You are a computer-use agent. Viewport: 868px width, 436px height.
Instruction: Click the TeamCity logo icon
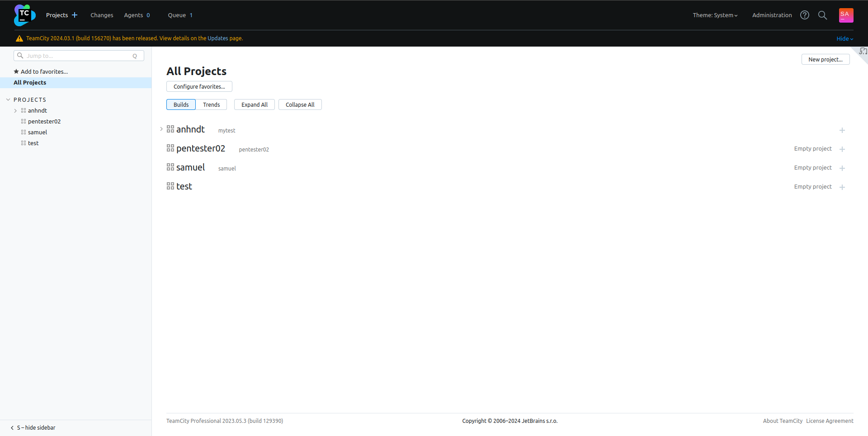coord(25,15)
